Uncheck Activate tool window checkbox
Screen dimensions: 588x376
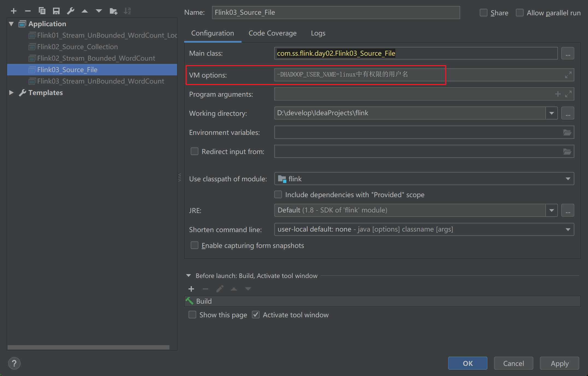coord(256,315)
